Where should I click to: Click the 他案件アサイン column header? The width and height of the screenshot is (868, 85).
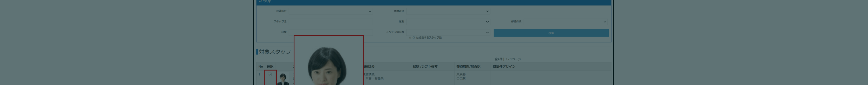point(504,66)
